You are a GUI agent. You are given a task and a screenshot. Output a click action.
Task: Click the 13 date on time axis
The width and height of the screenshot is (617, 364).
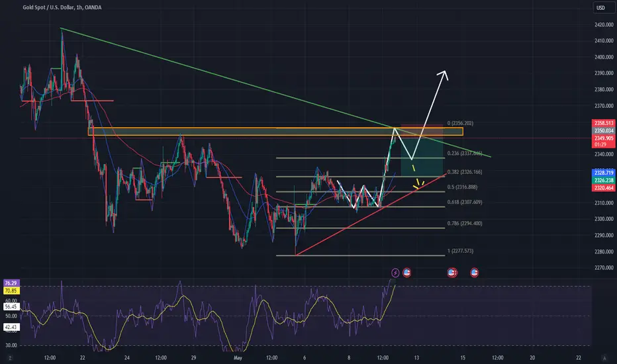[416, 357]
